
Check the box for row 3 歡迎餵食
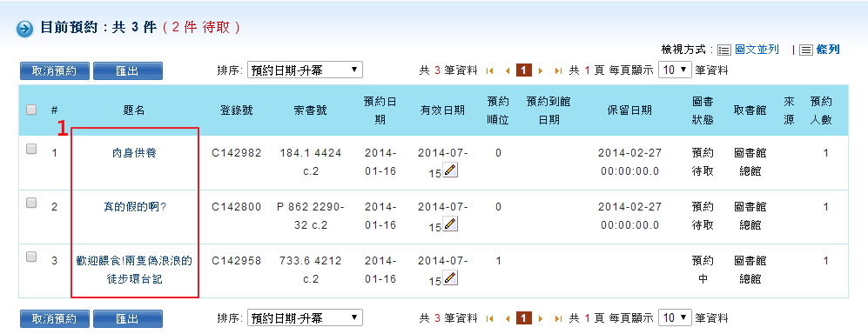[31, 257]
